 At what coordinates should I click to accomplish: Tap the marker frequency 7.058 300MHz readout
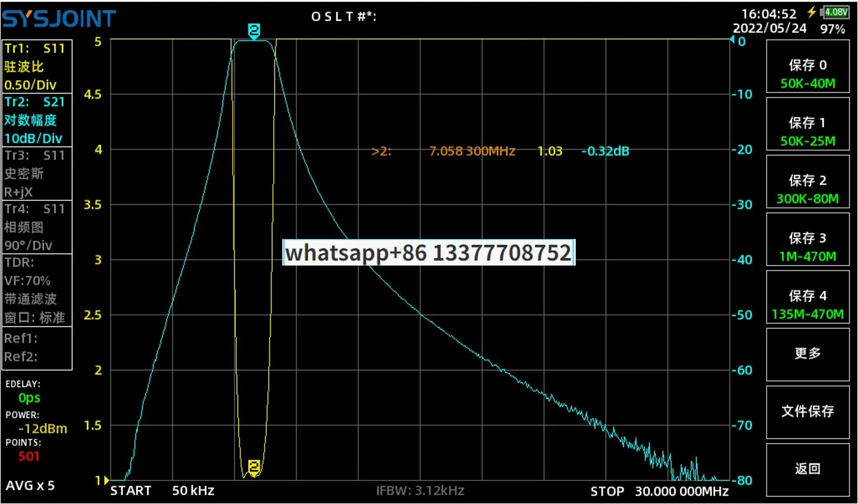(472, 151)
